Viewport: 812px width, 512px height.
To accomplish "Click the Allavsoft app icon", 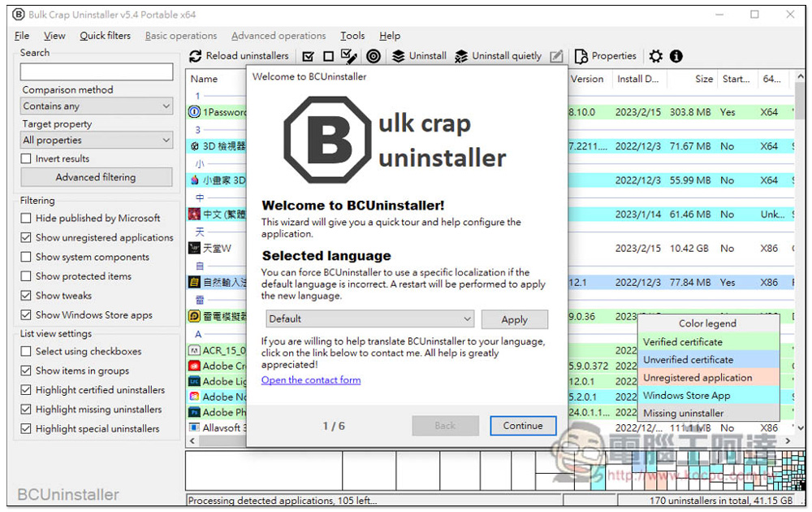I will pyautogui.click(x=194, y=428).
